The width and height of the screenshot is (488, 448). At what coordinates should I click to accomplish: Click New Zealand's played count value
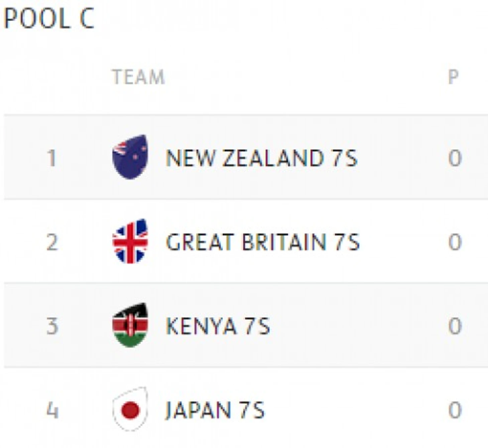[455, 158]
